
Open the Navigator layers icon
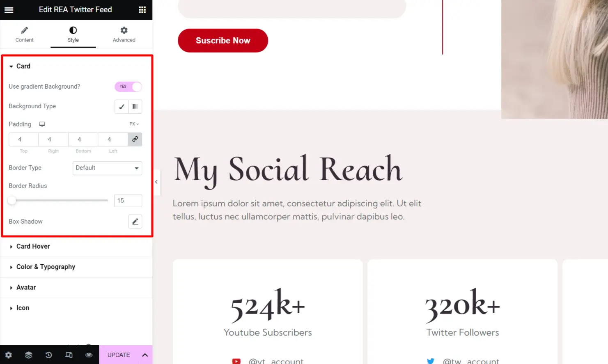click(x=28, y=355)
